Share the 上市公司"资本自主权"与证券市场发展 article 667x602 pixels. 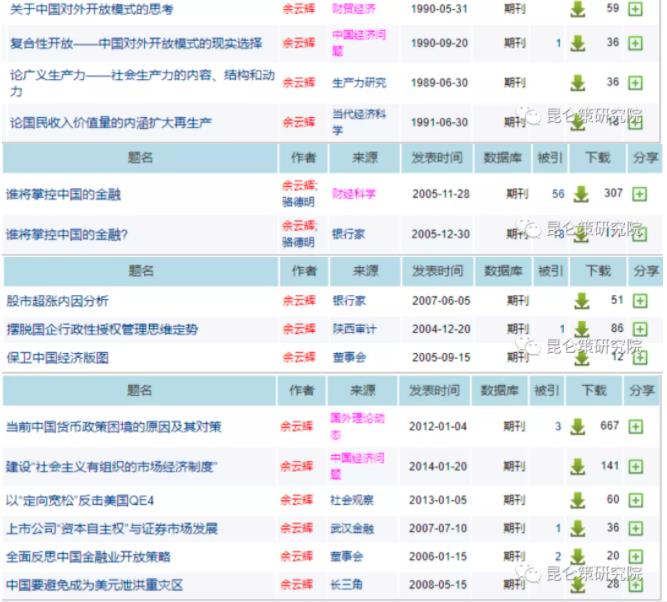(637, 528)
